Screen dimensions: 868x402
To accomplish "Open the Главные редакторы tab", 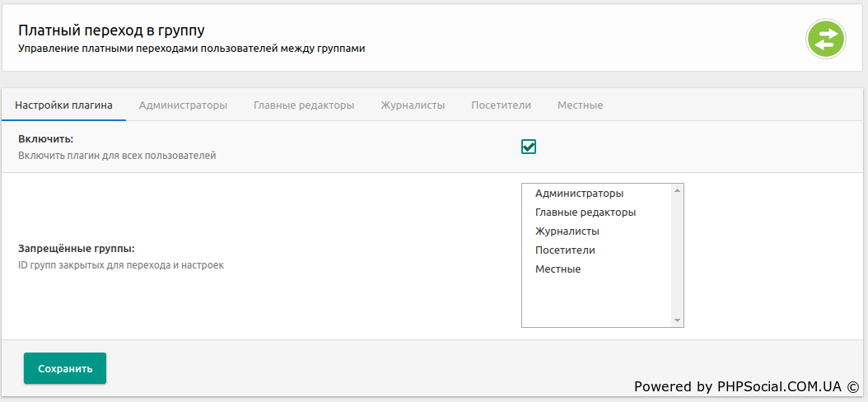I will 304,105.
